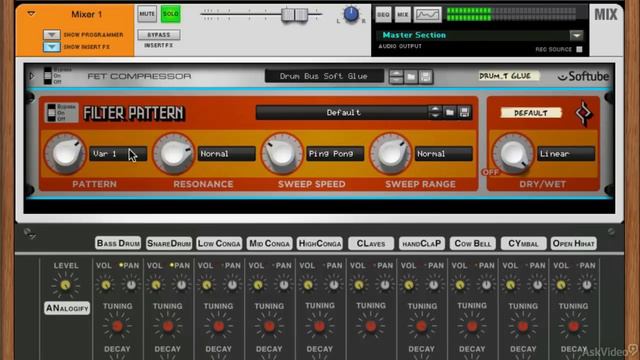Click the Drum Bus Soft Glue patch display
This screenshot has width=640, height=360.
pyautogui.click(x=324, y=76)
